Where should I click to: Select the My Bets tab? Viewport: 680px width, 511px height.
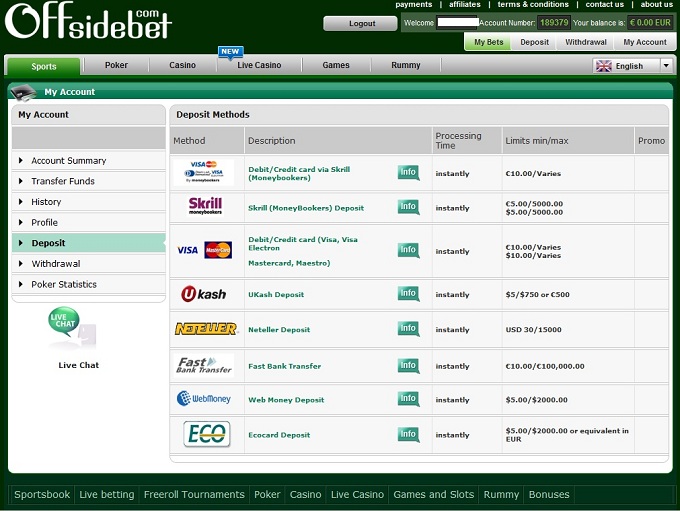click(x=488, y=42)
